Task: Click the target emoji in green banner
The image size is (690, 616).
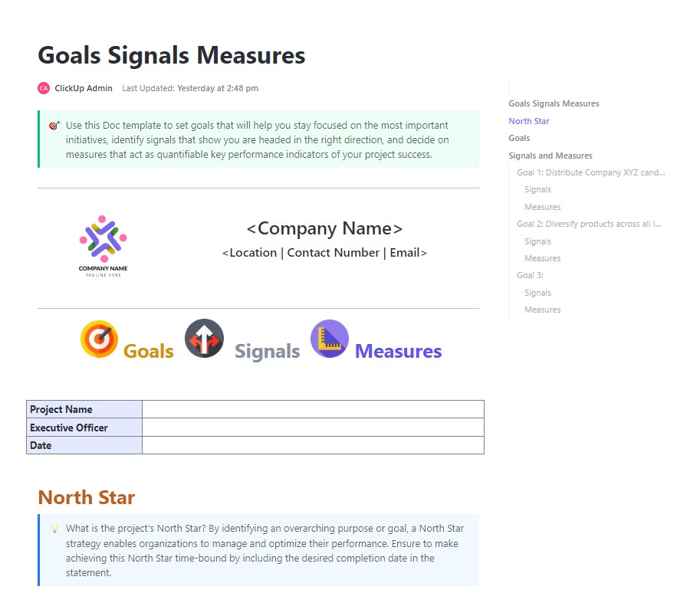Action: click(54, 125)
